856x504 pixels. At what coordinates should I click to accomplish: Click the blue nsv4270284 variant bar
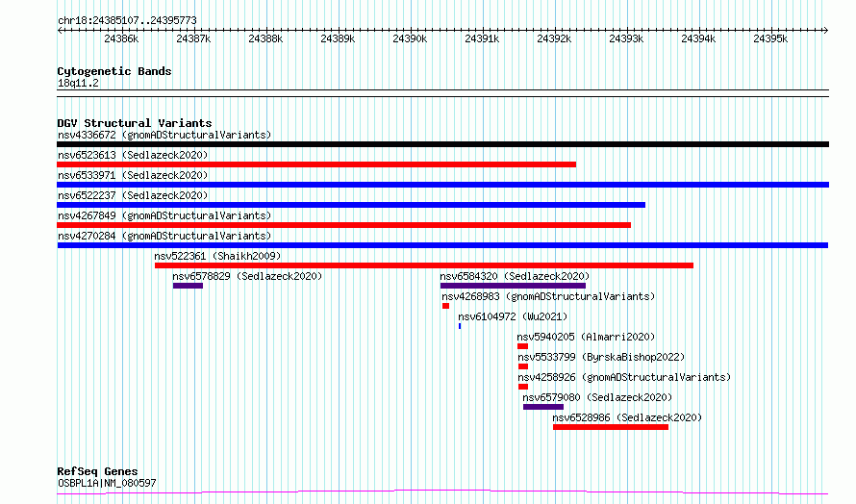[x=442, y=245]
